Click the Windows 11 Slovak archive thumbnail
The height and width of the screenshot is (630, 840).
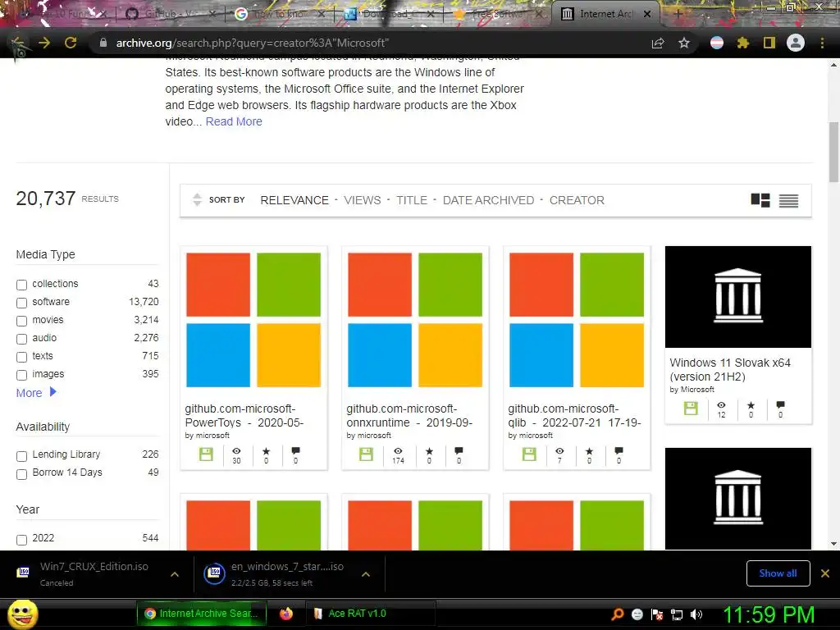tap(738, 297)
